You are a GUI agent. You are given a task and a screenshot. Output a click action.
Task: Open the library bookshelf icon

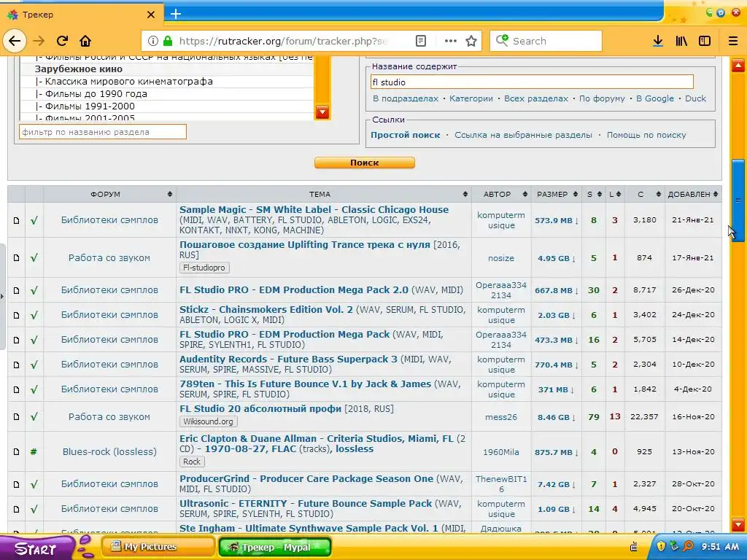coord(681,41)
